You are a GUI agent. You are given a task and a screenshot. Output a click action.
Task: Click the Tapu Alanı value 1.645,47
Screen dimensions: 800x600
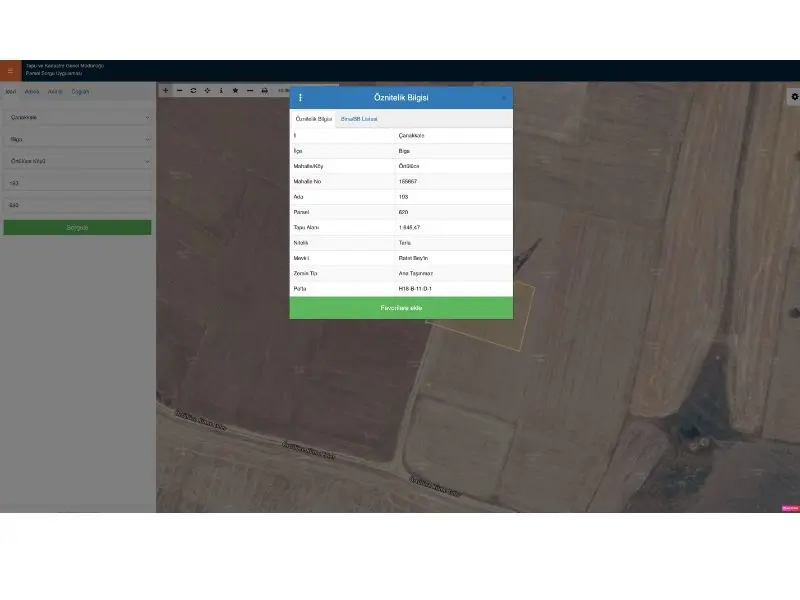tap(409, 228)
